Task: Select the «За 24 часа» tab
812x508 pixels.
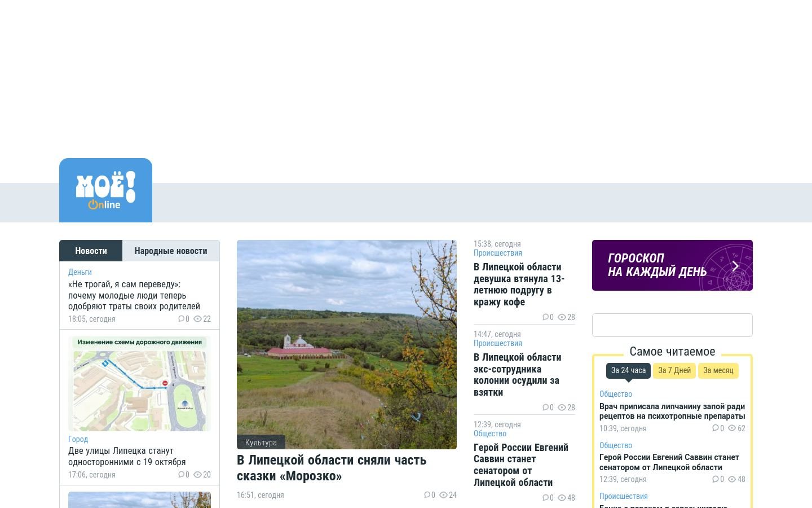Action: (628, 370)
